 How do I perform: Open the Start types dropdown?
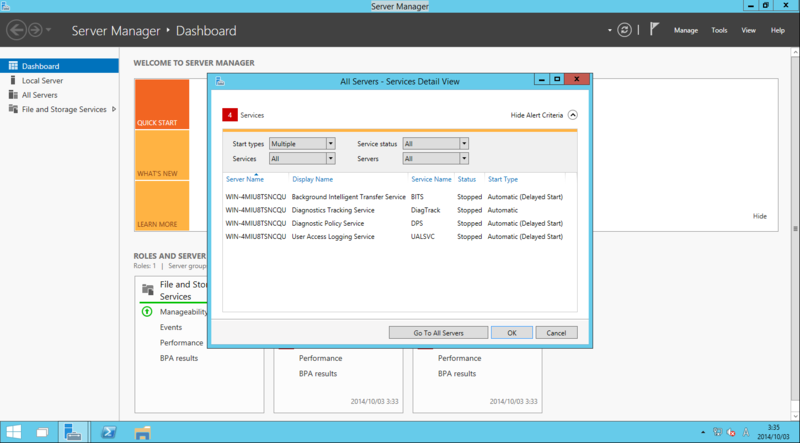302,144
